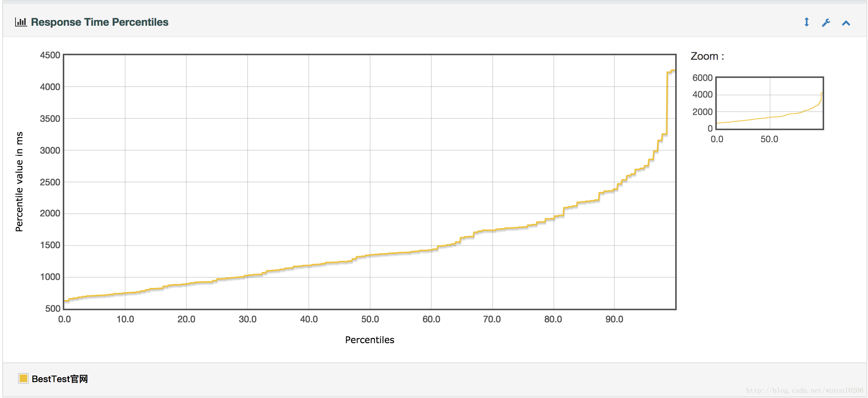Click the 6000 label in the zoom overview
The height and width of the screenshot is (398, 868).
(702, 78)
